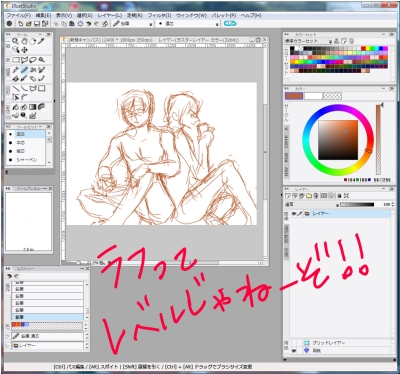
Task: Toggle visibility of the paper layer
Action: [x=294, y=350]
